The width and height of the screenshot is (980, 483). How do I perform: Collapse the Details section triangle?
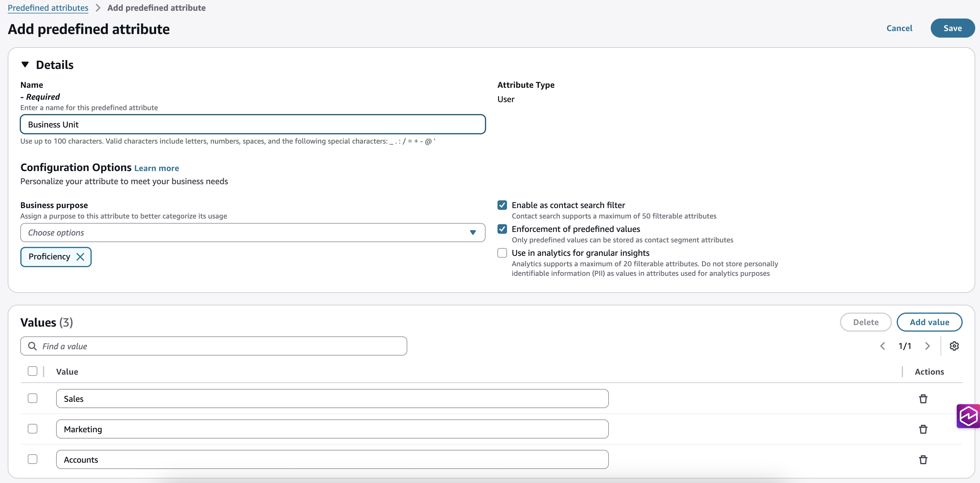pyautogui.click(x=25, y=64)
